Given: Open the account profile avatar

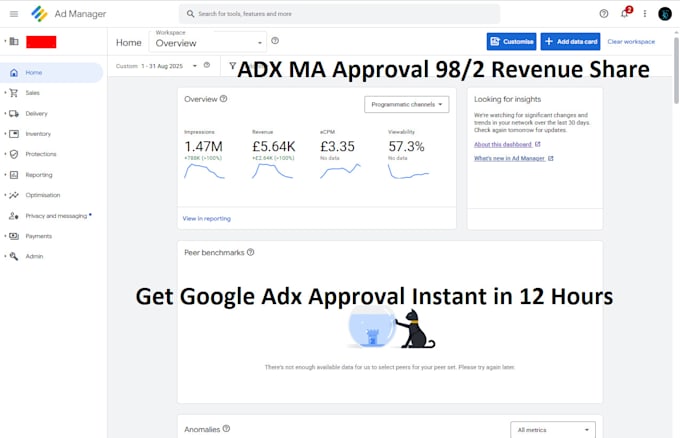Looking at the screenshot, I should click(x=665, y=14).
